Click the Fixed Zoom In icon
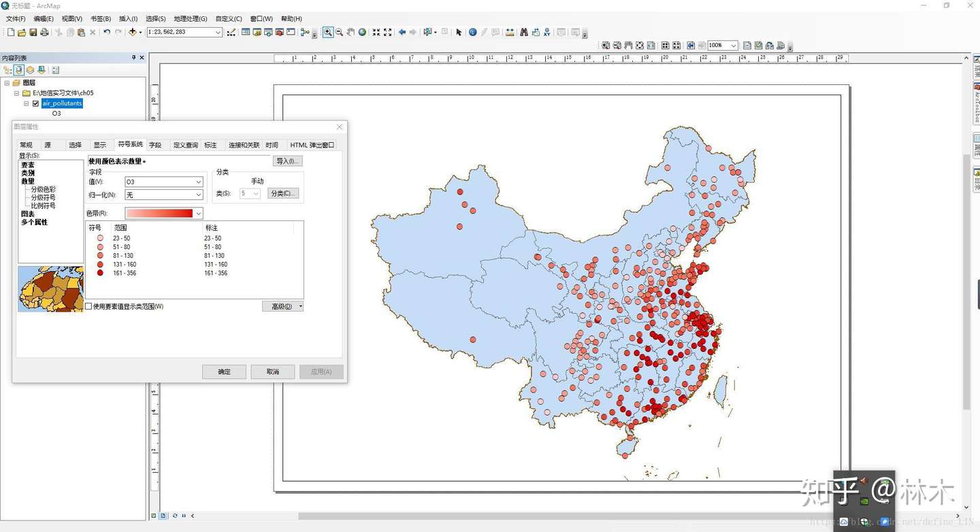 tap(376, 32)
